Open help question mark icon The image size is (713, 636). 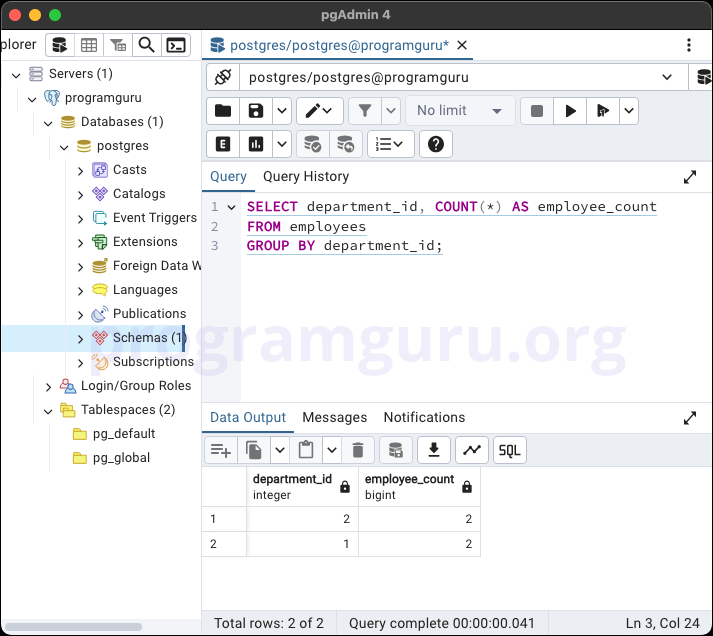[x=436, y=144]
